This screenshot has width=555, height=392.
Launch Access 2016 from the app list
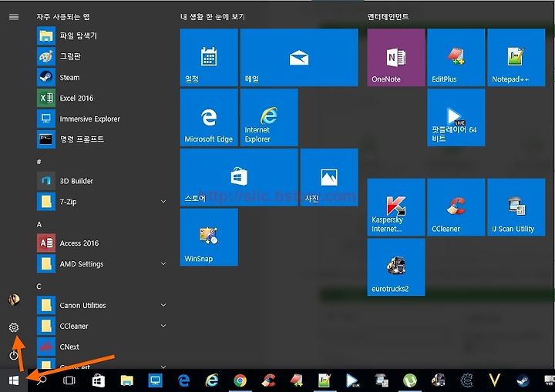(102, 243)
